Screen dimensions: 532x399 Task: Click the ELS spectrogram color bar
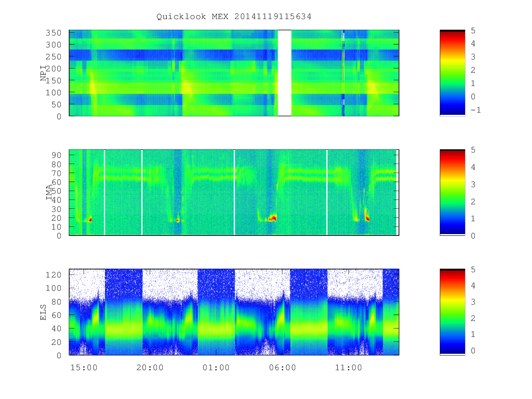(x=452, y=312)
